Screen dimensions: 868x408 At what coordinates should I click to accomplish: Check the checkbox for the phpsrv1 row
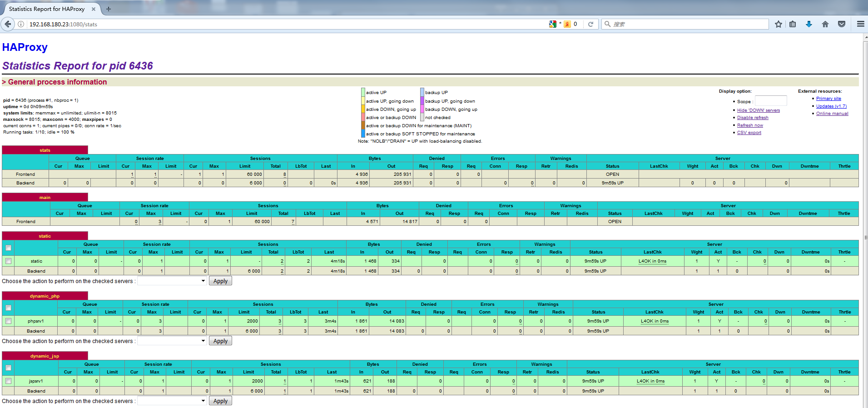click(8, 321)
